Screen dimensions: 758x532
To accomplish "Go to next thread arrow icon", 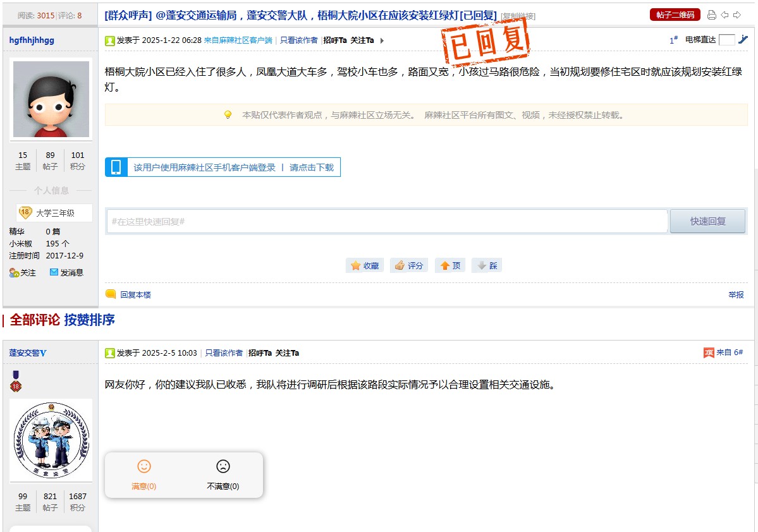I will [x=737, y=15].
